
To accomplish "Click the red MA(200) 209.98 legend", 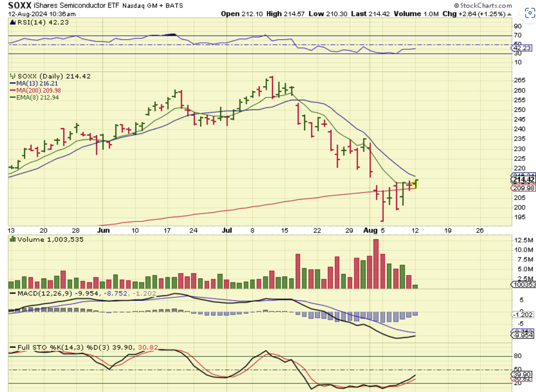I will coord(39,91).
